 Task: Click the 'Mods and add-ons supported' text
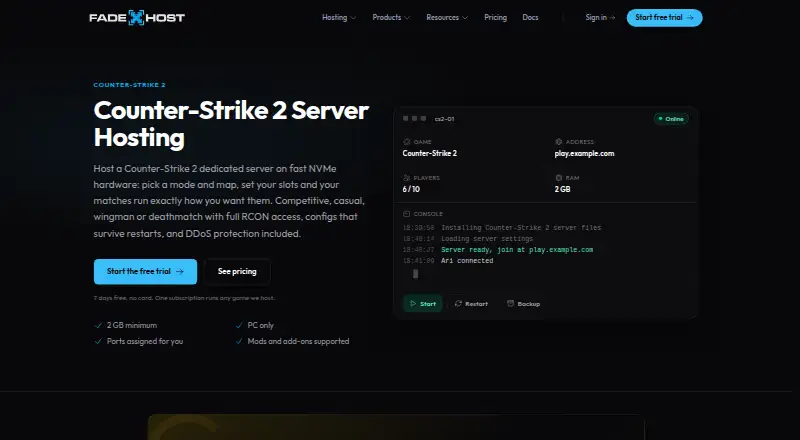(298, 341)
